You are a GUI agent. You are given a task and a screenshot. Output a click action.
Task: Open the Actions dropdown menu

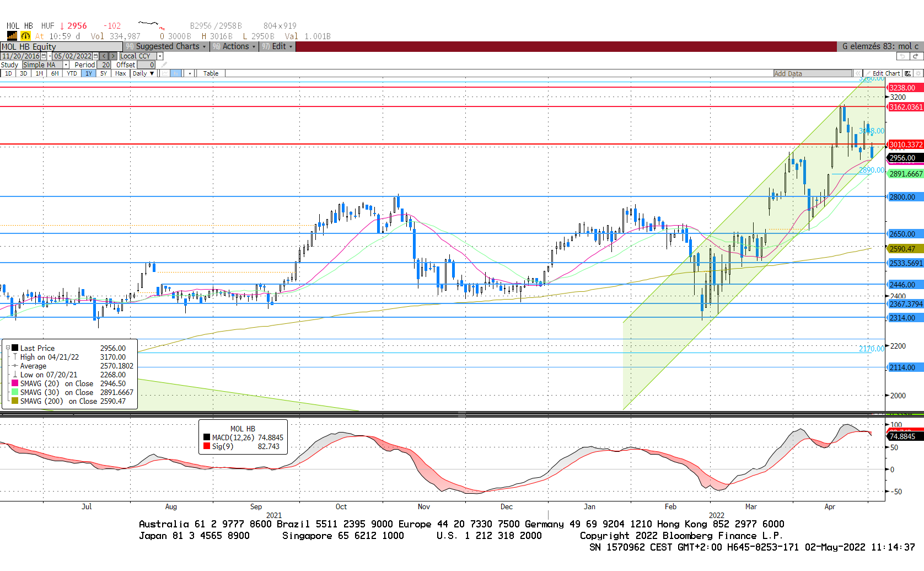[x=234, y=46]
